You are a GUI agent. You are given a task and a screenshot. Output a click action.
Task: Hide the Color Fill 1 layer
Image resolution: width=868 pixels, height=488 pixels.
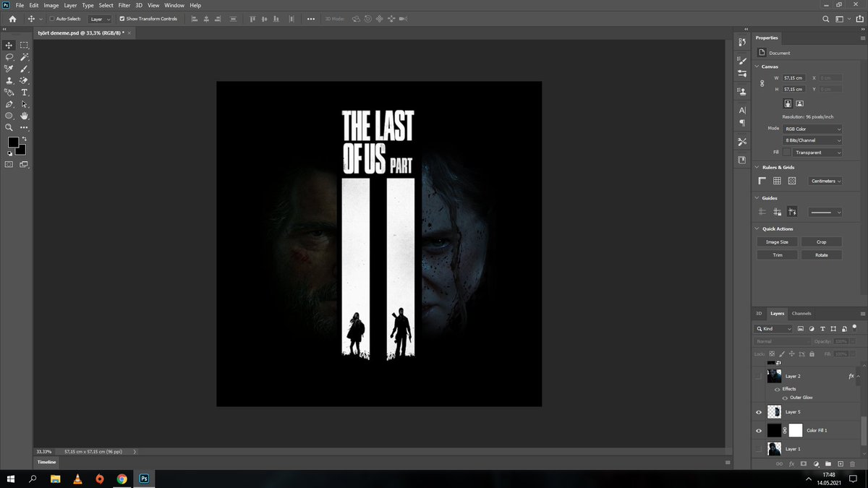pyautogui.click(x=759, y=430)
